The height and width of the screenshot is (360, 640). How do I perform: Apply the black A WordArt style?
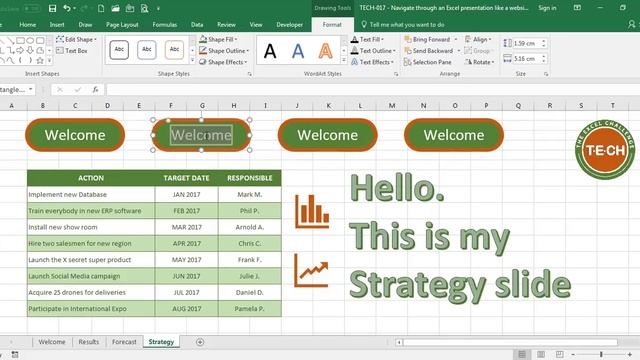270,51
